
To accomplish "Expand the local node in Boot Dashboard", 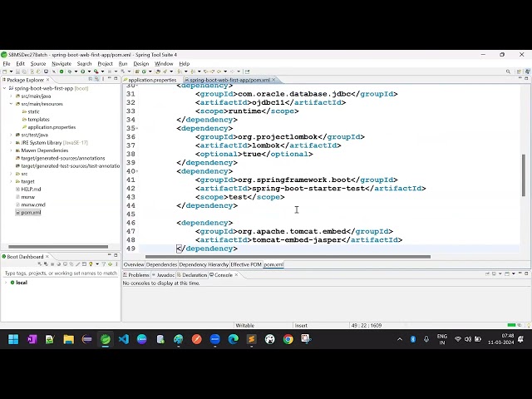I will [6, 283].
